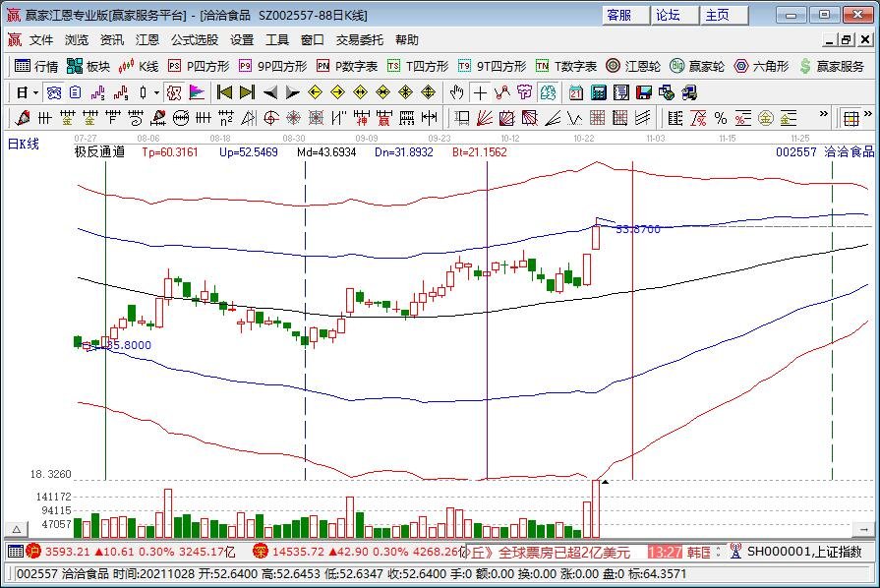880x588 pixels.
Task: Open the 江恩轮 (Gann Wheel) tool
Action: point(633,66)
